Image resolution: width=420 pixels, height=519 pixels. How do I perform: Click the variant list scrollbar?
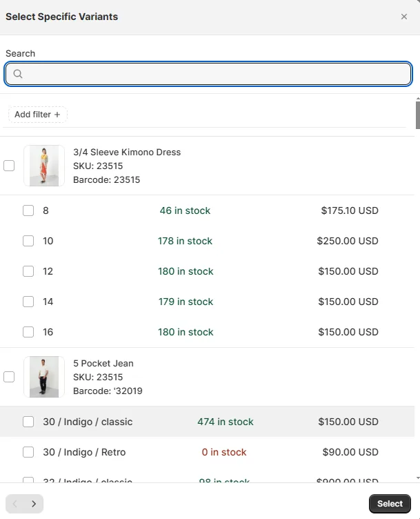418,115
